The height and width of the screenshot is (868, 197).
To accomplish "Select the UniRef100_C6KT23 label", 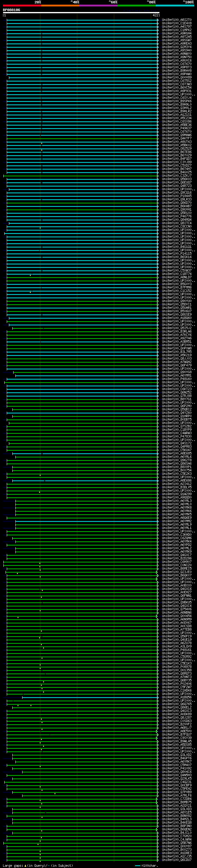I will tap(177, 389).
